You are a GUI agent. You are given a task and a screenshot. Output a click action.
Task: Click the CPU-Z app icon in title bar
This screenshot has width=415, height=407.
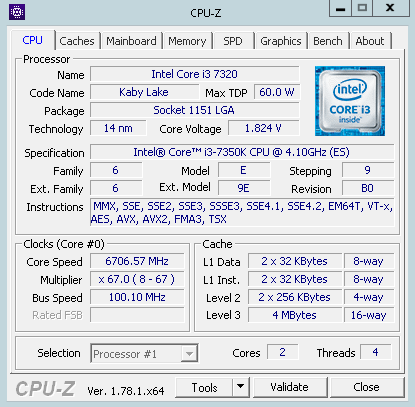click(17, 12)
